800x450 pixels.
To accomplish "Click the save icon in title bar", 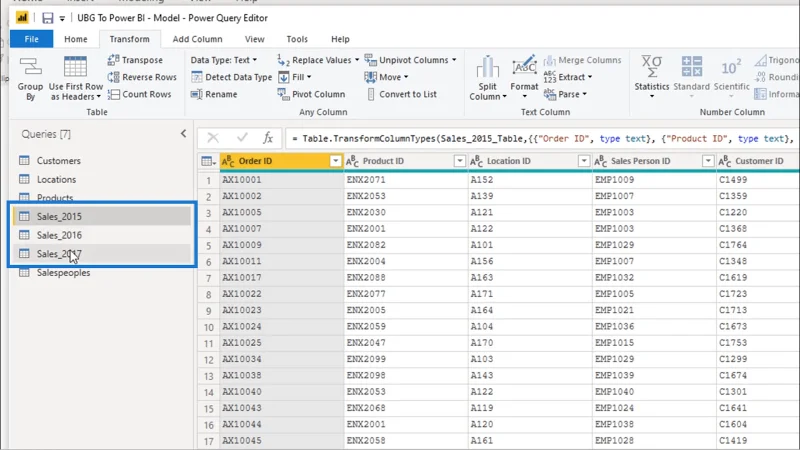I will 47,18.
